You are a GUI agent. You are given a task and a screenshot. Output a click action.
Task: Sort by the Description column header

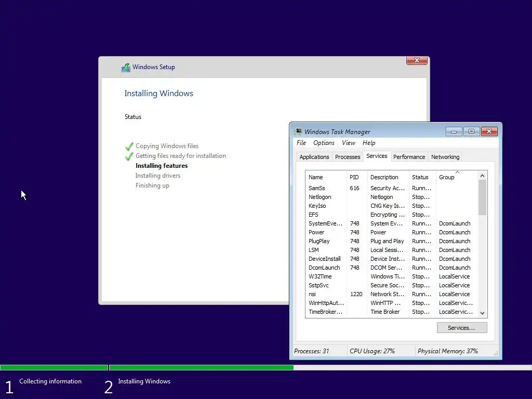(x=388, y=177)
